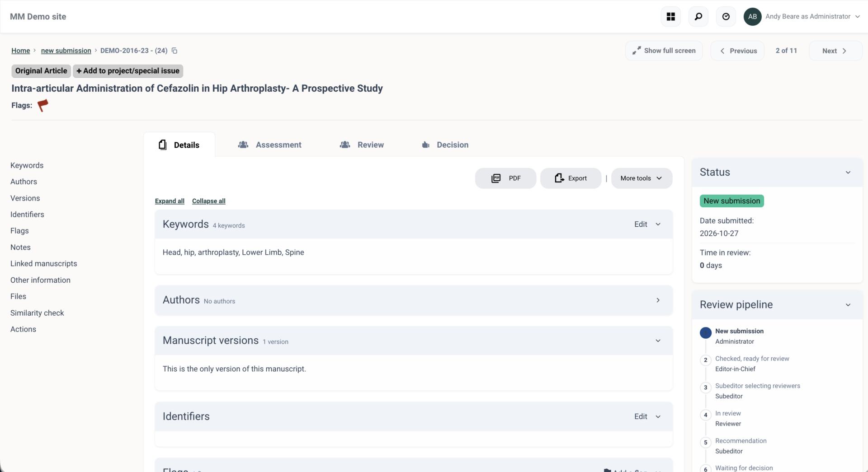Jump to Similarity check in sidebar
Viewport: 868px width, 472px height.
point(37,313)
